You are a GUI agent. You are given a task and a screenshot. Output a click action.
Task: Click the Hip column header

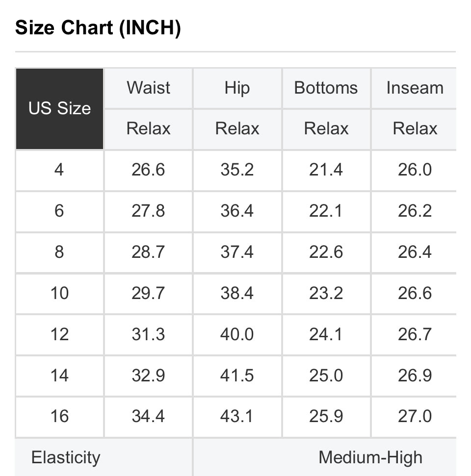(x=237, y=88)
